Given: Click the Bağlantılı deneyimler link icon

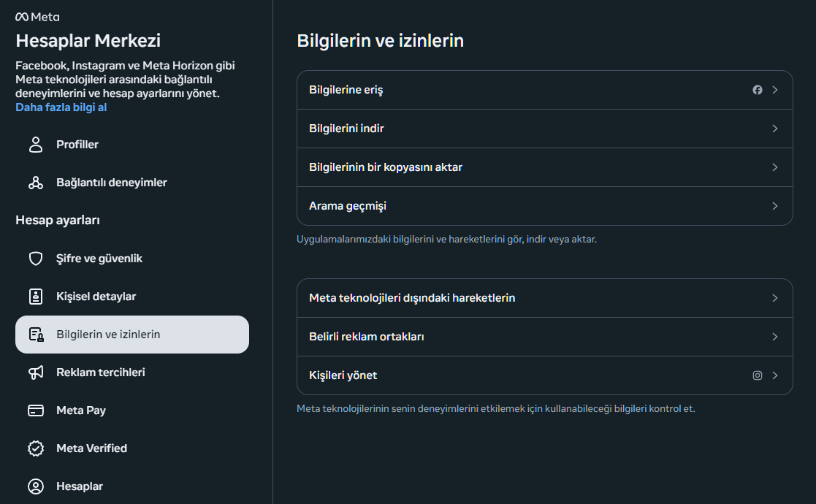Looking at the screenshot, I should (35, 182).
